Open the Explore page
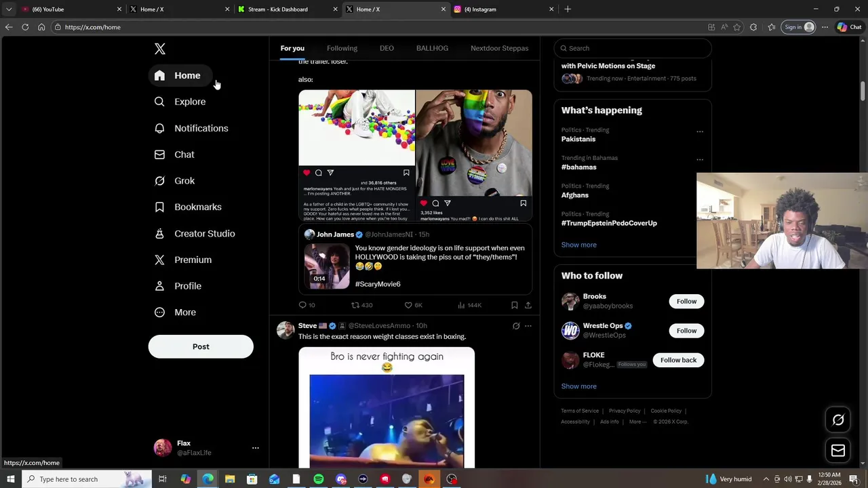 pyautogui.click(x=180, y=102)
